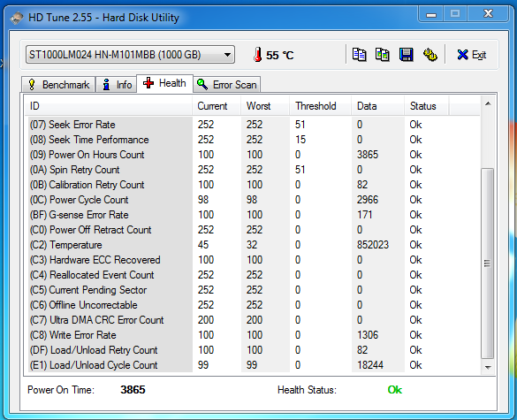Open the Error Scan tab
517x420 pixels.
[x=226, y=85]
